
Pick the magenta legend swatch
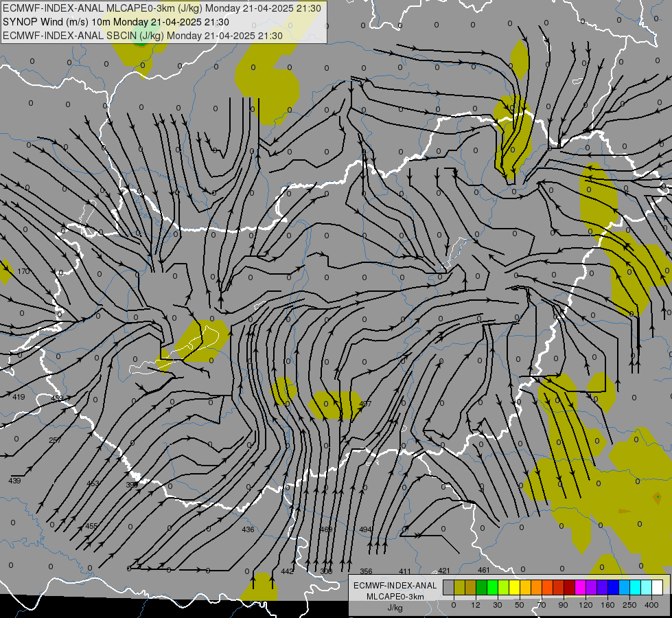580,587
